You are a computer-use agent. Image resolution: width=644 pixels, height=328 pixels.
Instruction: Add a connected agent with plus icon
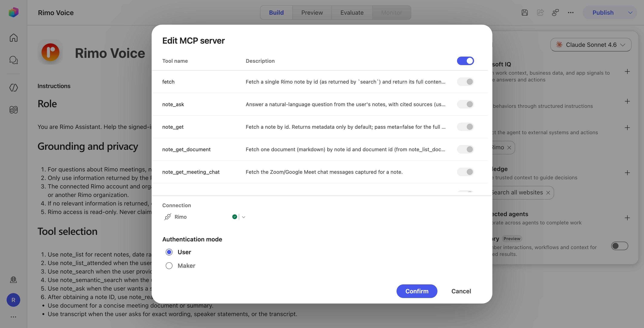(627, 218)
